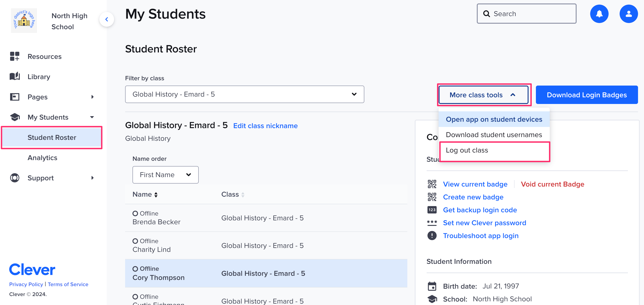
Task: Collapse the More class tools menu
Action: 483,95
